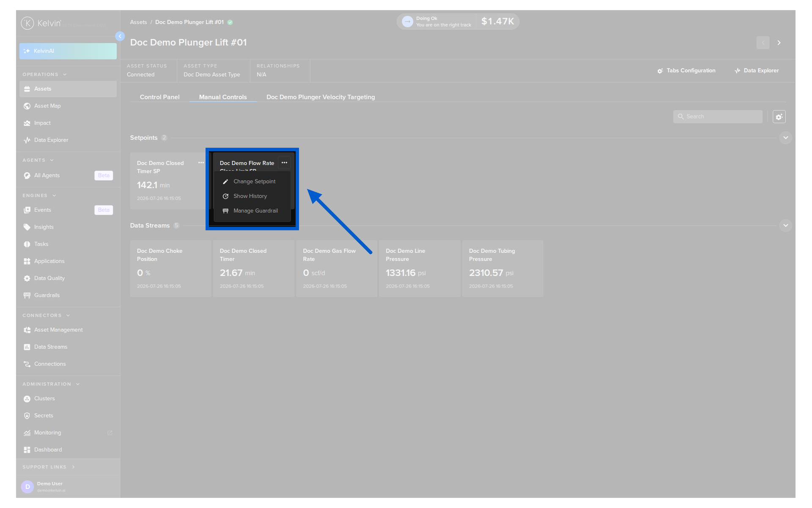Select the Doc Demo Line Pressure card
Viewport: 812px width, 508px height.
pos(420,269)
